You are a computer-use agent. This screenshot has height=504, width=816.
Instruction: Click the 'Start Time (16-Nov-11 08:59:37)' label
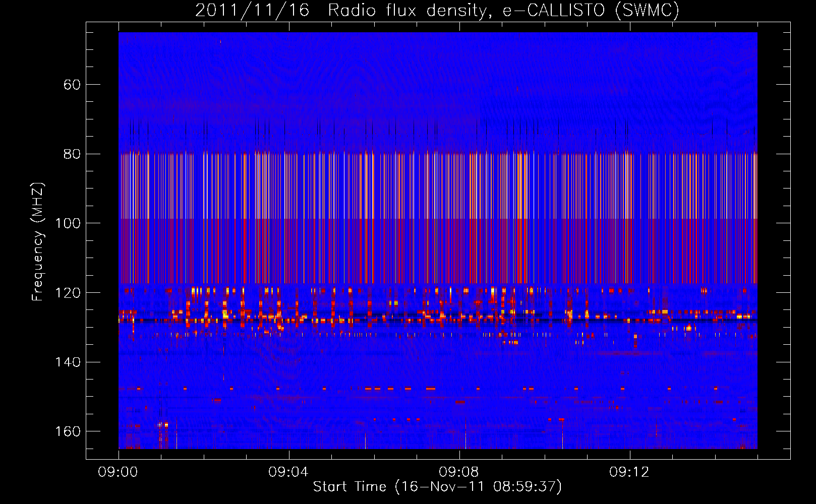pyautogui.click(x=437, y=487)
